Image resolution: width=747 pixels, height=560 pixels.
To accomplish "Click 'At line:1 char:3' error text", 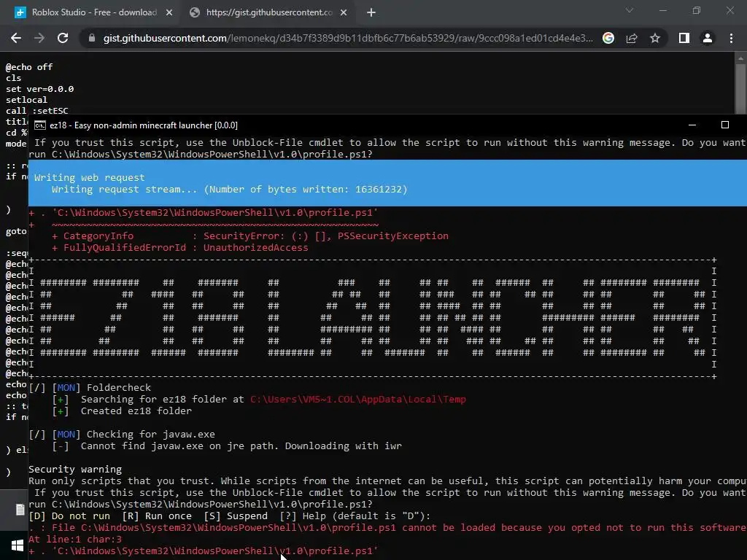I will pyautogui.click(x=75, y=540).
